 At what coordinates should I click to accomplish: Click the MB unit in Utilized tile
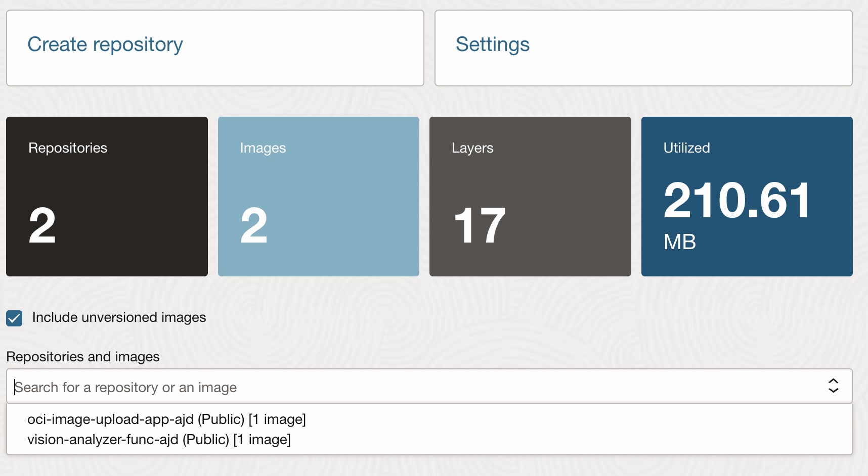[x=679, y=242]
